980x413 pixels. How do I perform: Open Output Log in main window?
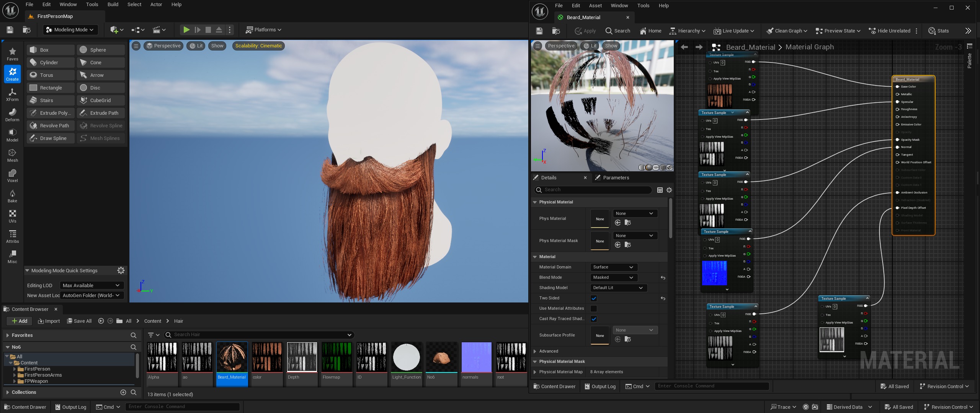(x=70, y=407)
